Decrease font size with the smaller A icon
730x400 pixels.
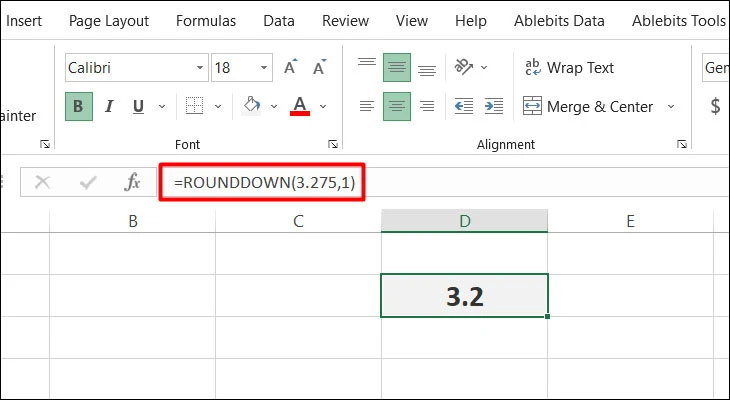pos(319,68)
